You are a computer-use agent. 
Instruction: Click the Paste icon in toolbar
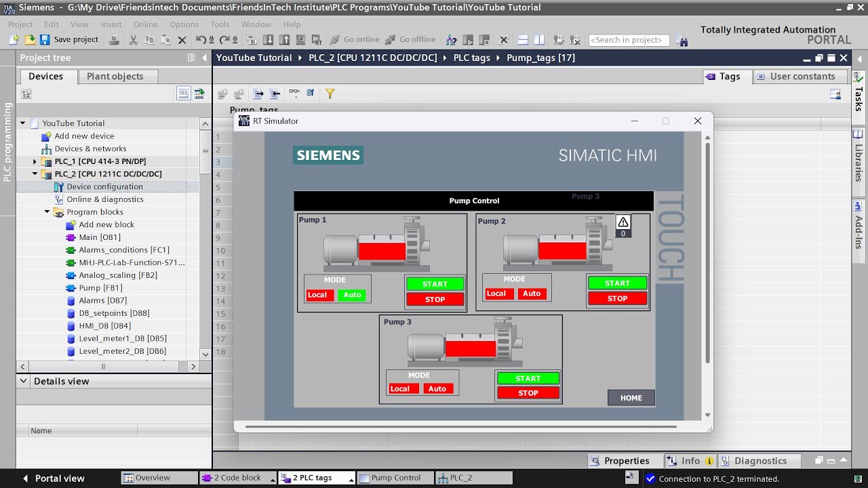pyautogui.click(x=165, y=40)
